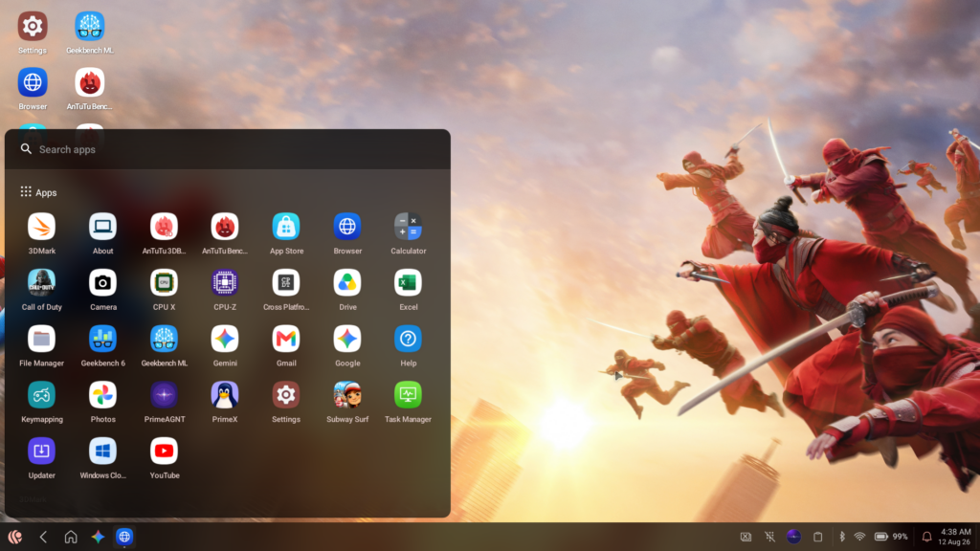Launch Geekbench 6
Viewport: 980px width, 551px height.
point(102,340)
